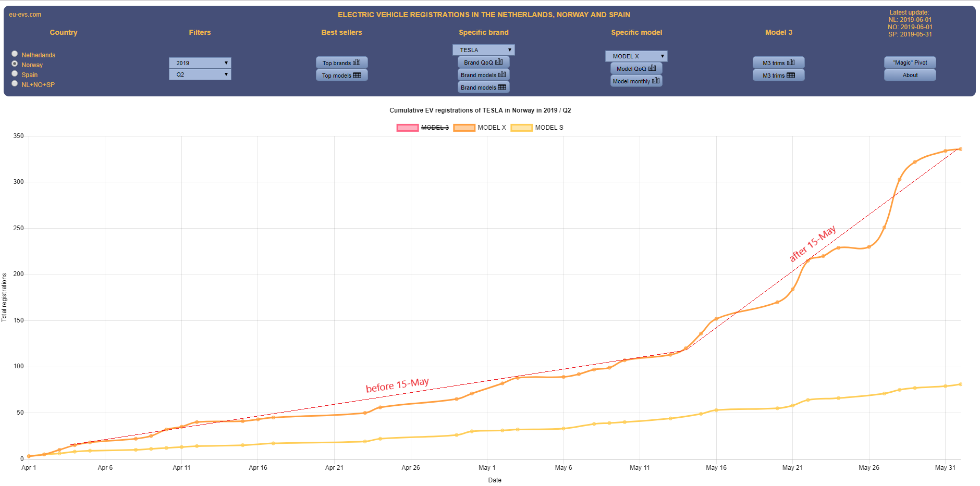Viewport: 980px width, 486px height.
Task: Click the May 16 axis label
Action: coord(716,468)
